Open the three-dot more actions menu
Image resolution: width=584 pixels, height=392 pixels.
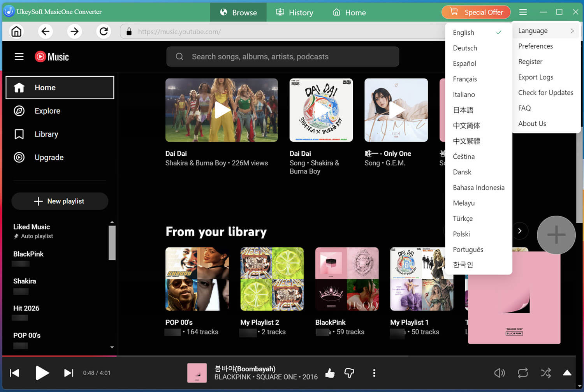point(374,373)
